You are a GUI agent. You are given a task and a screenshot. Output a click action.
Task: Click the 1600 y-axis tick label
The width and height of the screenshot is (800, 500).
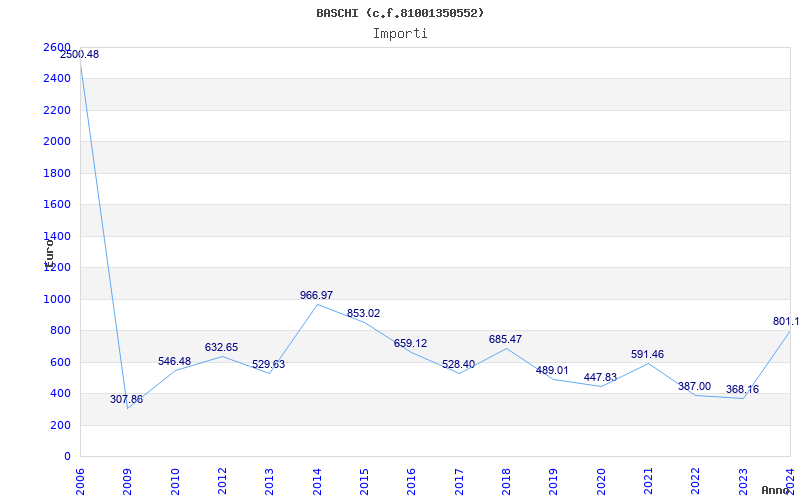(x=57, y=205)
